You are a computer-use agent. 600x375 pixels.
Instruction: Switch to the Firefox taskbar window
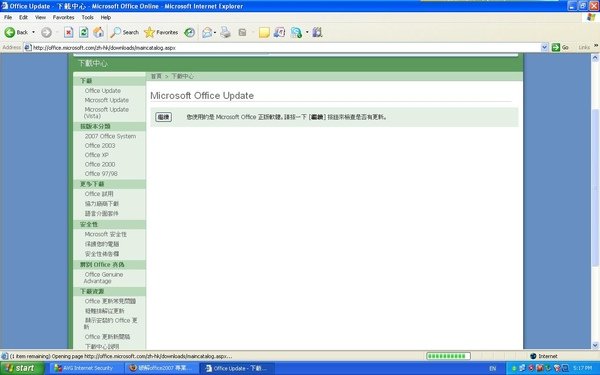point(162,368)
